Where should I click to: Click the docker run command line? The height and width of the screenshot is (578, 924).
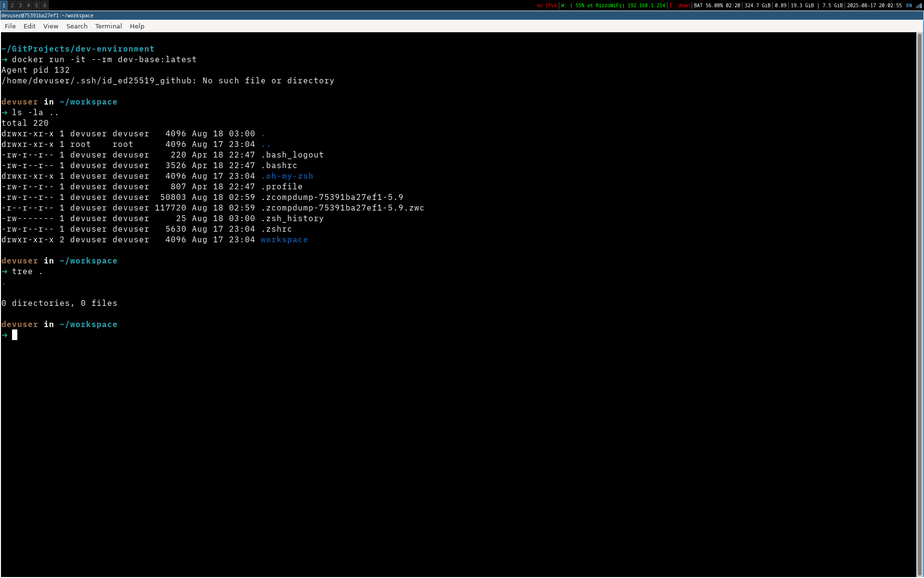[104, 59]
